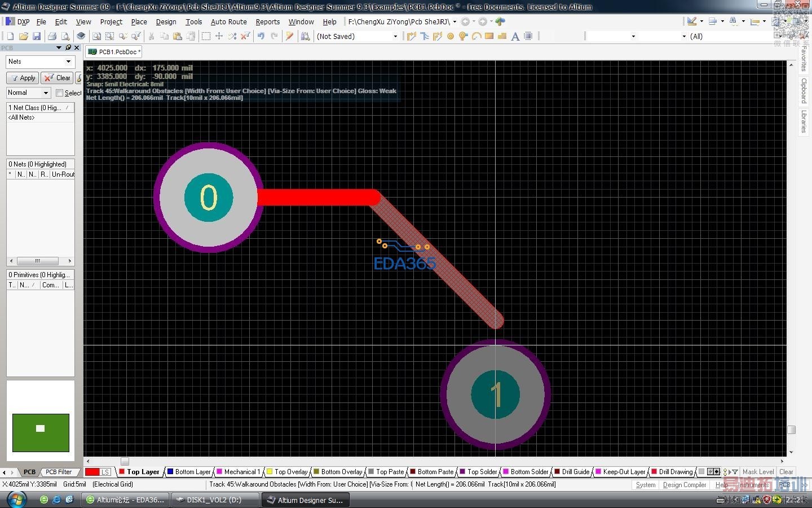The width and height of the screenshot is (812, 508).
Task: Expand the Nets dropdown in PCB panel
Action: [68, 62]
